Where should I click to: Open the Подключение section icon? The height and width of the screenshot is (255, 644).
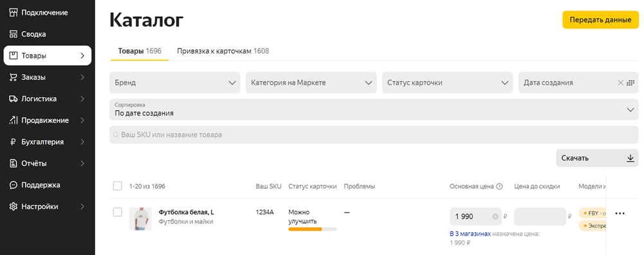pos(14,13)
